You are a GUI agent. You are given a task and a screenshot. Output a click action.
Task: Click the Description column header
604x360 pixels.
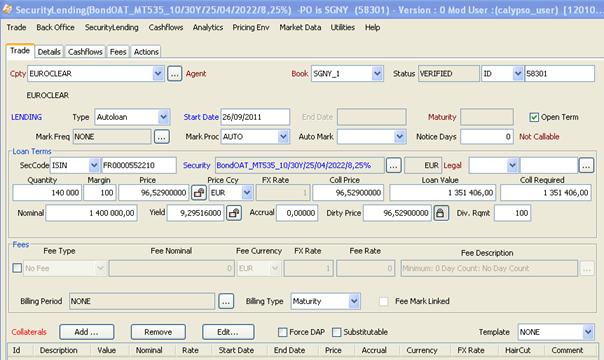click(x=59, y=350)
